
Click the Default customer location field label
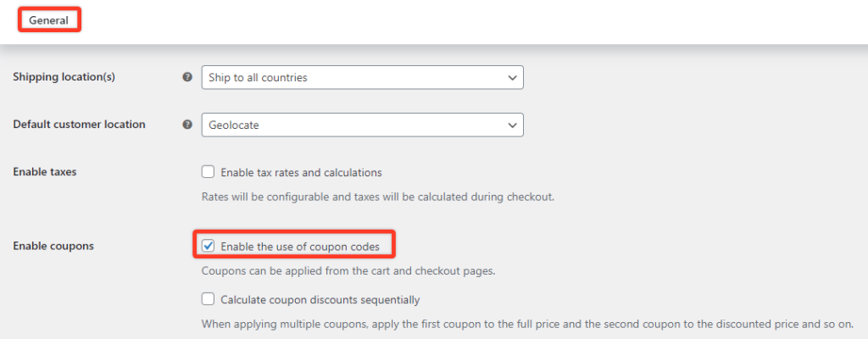point(79,125)
